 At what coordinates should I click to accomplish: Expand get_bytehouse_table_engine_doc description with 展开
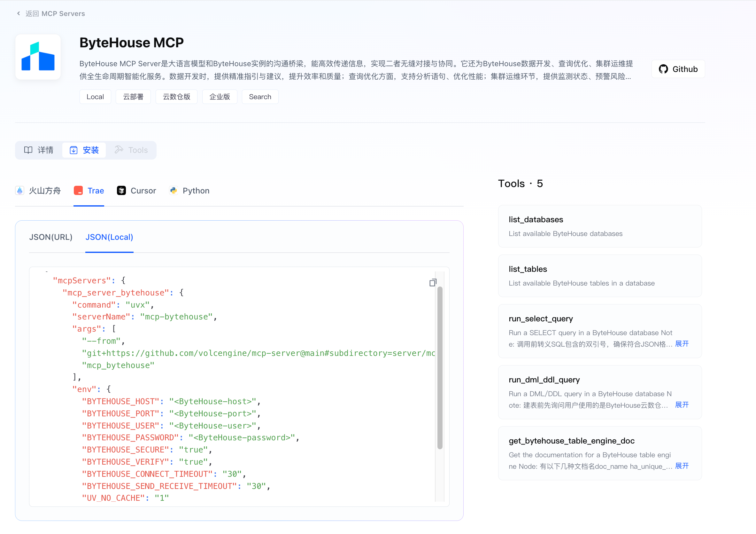point(682,466)
